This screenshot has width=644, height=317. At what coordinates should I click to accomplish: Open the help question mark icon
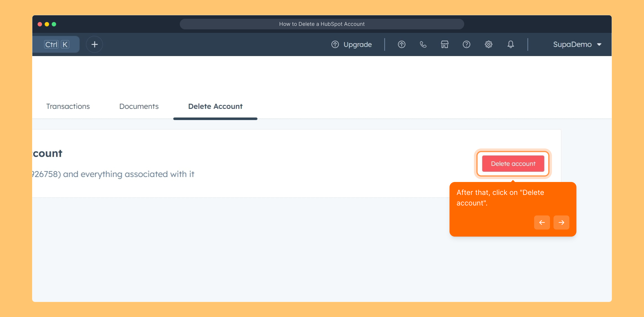466,44
